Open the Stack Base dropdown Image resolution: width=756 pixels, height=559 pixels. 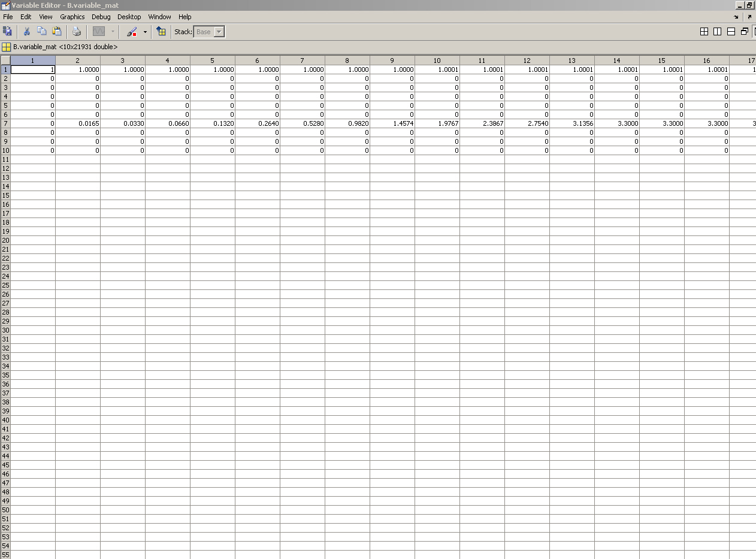coord(209,32)
